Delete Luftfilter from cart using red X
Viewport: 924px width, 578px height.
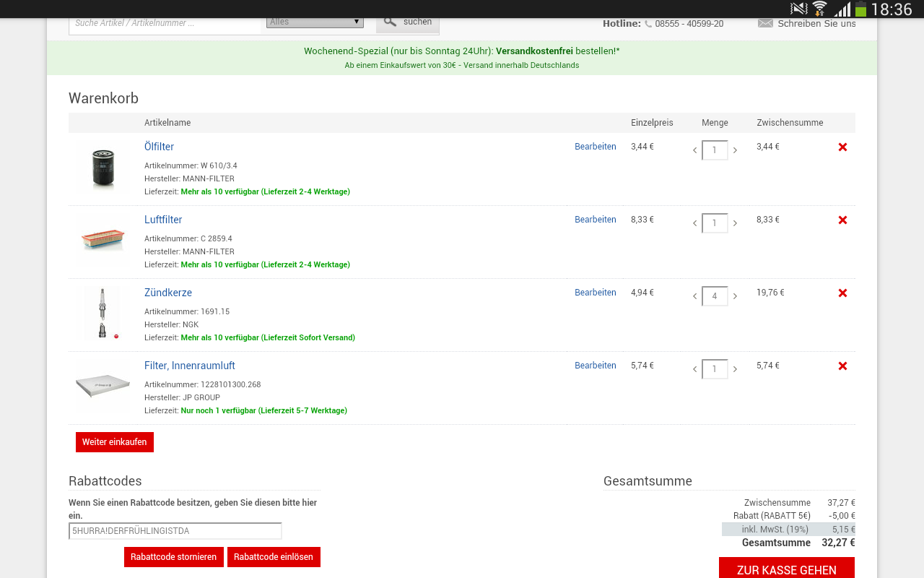[842, 220]
